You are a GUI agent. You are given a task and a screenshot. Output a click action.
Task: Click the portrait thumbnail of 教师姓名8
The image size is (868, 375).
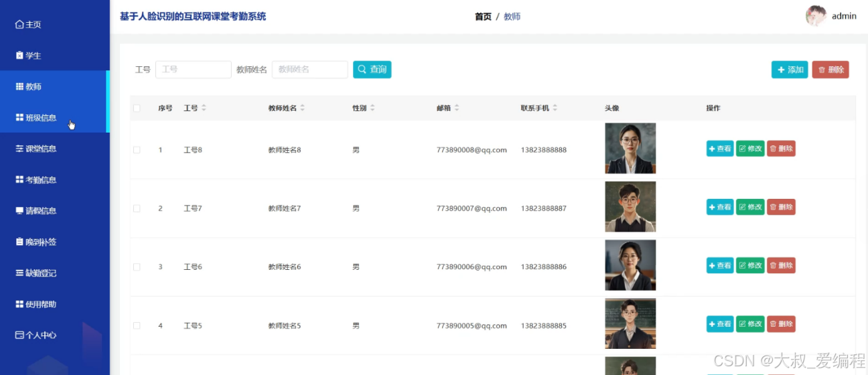(630, 148)
